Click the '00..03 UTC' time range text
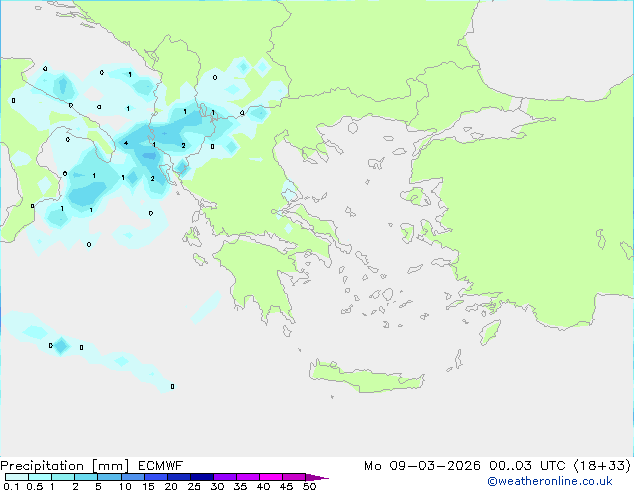Screen dimensions: 634x490 [x=527, y=466]
